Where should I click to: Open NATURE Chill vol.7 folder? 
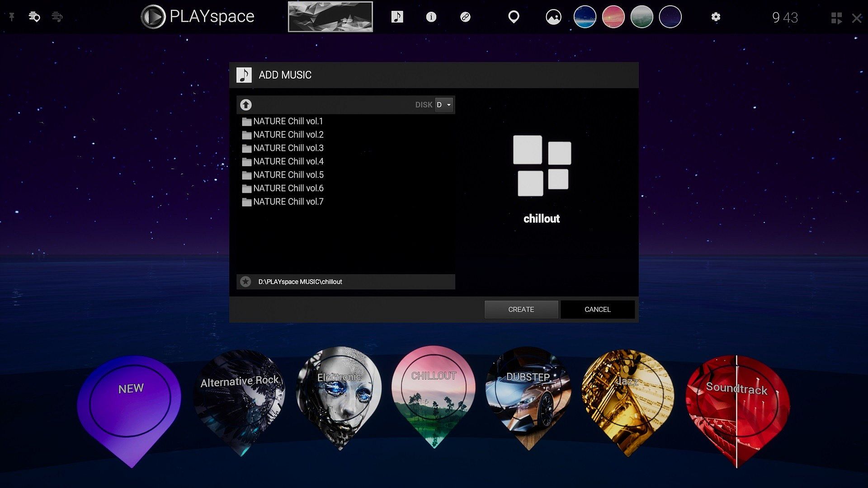pos(288,202)
